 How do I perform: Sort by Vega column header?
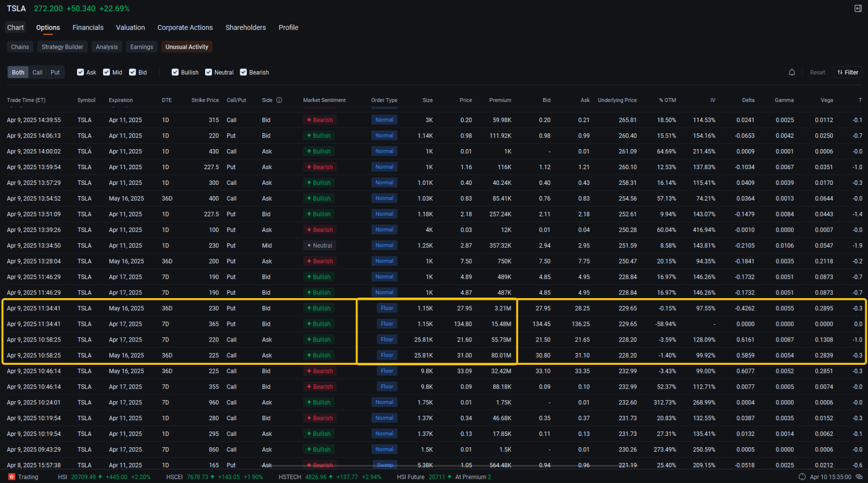[827, 100]
